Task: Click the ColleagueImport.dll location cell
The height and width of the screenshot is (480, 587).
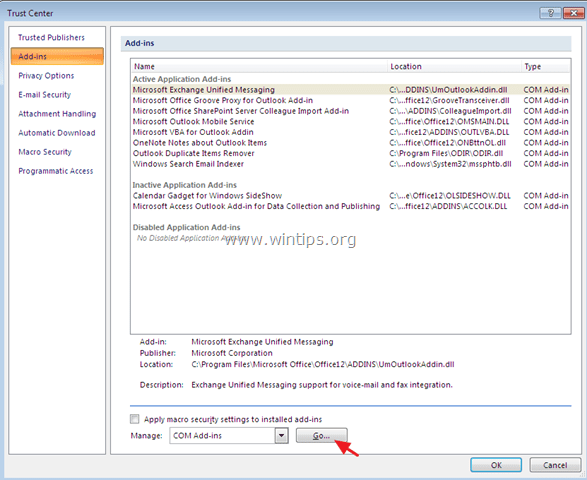Action: 450,111
